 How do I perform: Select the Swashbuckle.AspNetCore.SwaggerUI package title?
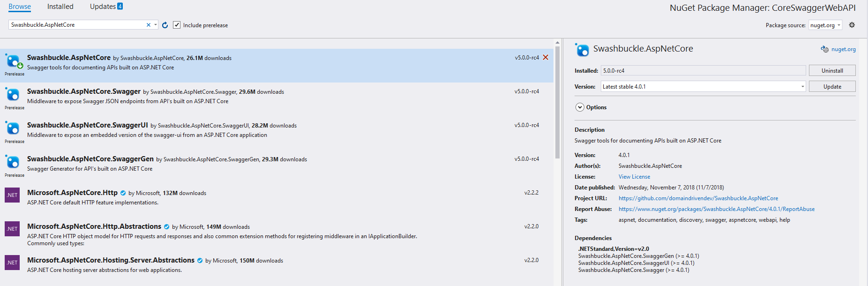88,125
